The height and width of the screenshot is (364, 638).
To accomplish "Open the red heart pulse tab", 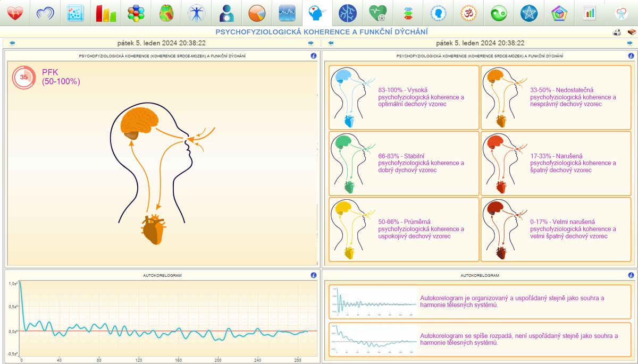I will click(15, 13).
